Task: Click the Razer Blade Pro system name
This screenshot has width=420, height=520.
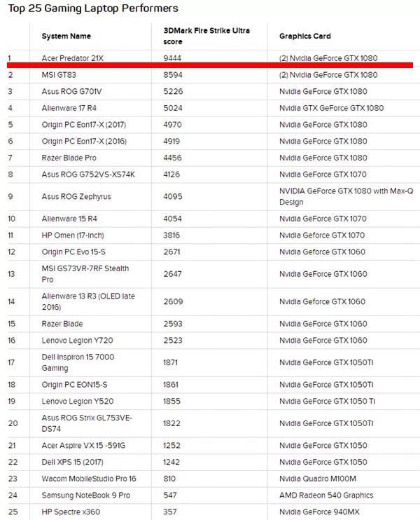Action: pos(69,158)
